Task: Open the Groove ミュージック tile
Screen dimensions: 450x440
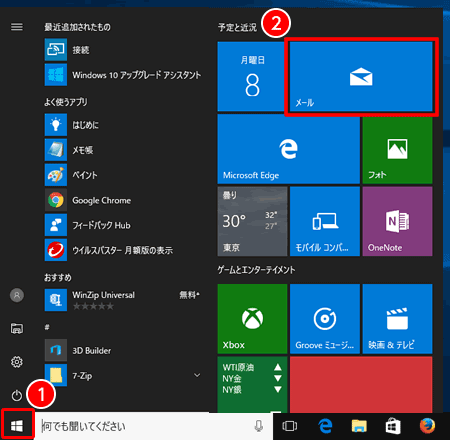Action: point(325,319)
